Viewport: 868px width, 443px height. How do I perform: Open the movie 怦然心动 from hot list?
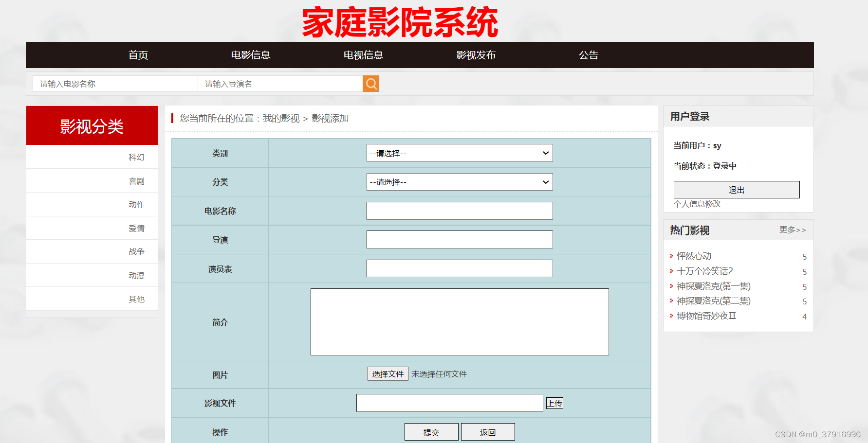694,256
